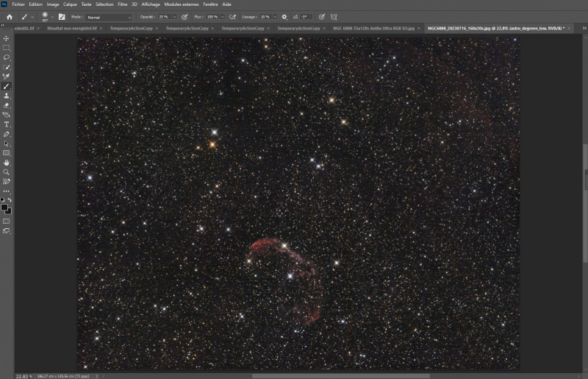Image resolution: width=588 pixels, height=379 pixels.
Task: Enable airbrush-style buildup effect
Action: (x=232, y=17)
